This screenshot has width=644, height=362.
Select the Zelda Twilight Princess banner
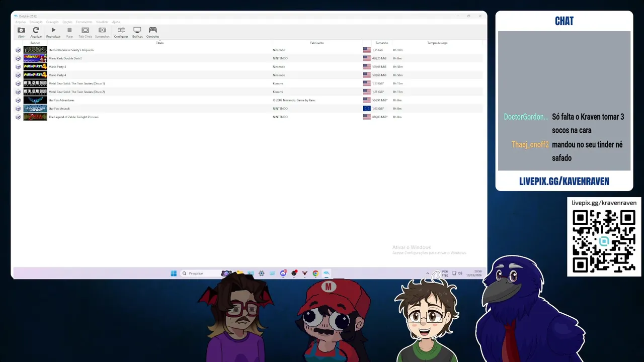pyautogui.click(x=35, y=117)
